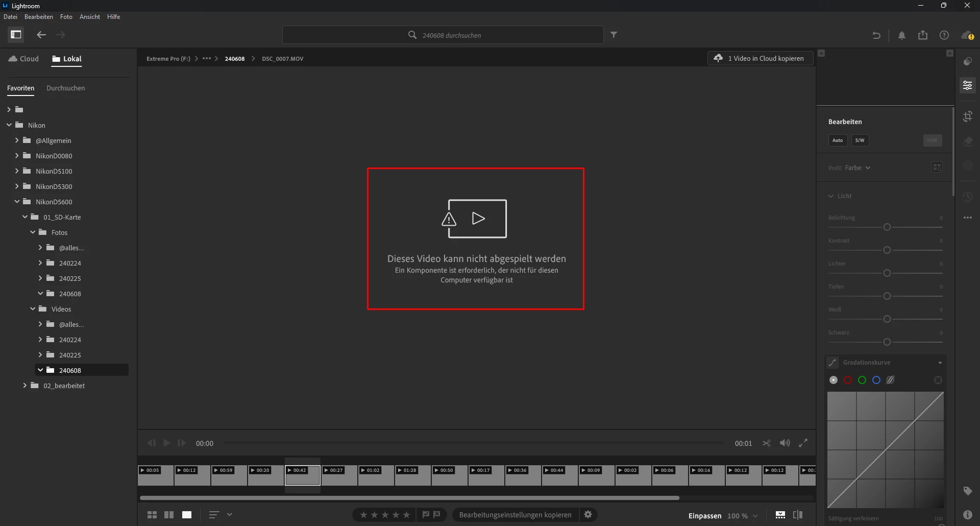Open the help question mark icon
Image resolution: width=980 pixels, height=526 pixels.
coord(944,35)
